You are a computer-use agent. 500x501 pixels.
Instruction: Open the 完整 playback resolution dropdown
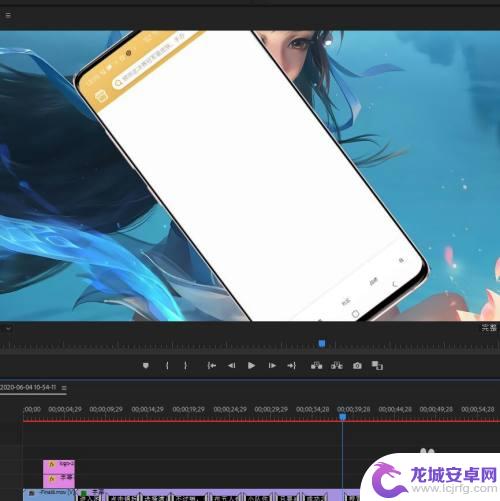coord(489,328)
